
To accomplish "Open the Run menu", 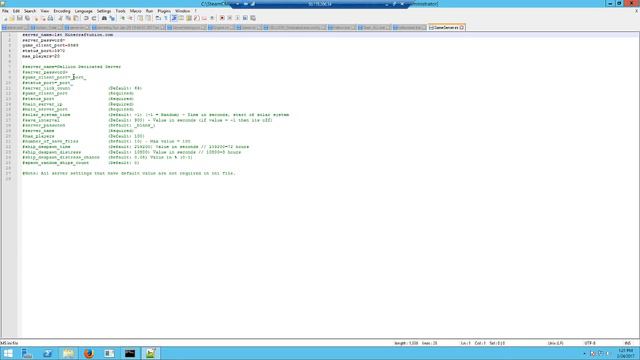I will tap(149, 11).
